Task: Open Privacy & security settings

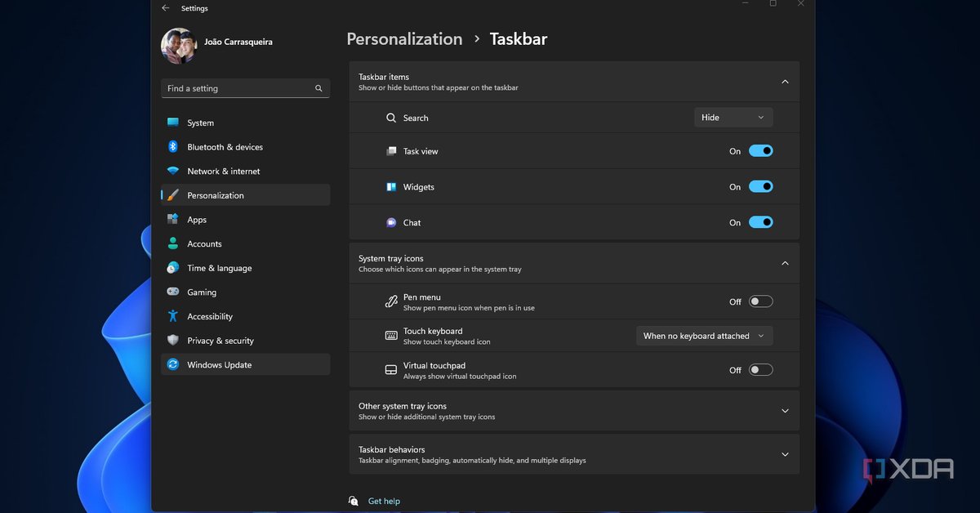Action: (x=173, y=340)
